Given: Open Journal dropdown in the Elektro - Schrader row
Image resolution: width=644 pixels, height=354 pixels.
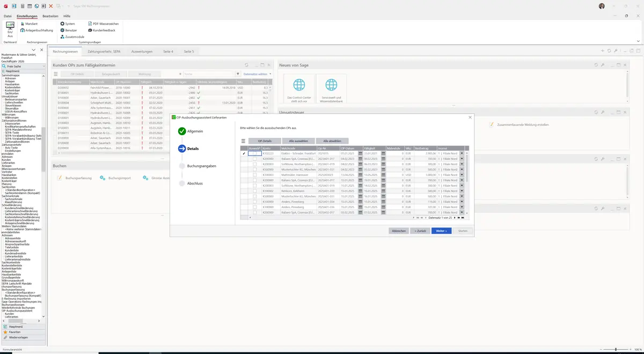Looking at the screenshot, I should click(462, 153).
